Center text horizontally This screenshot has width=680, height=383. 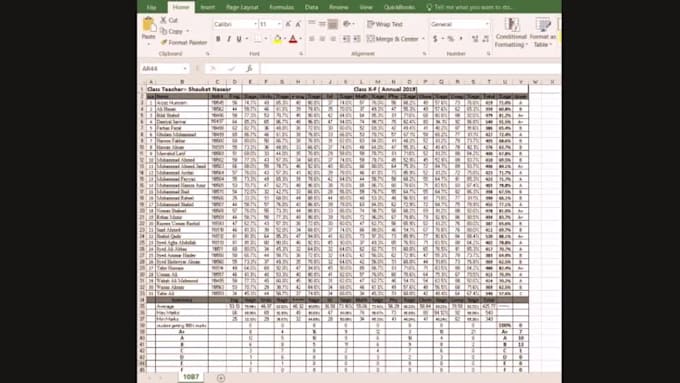click(322, 39)
